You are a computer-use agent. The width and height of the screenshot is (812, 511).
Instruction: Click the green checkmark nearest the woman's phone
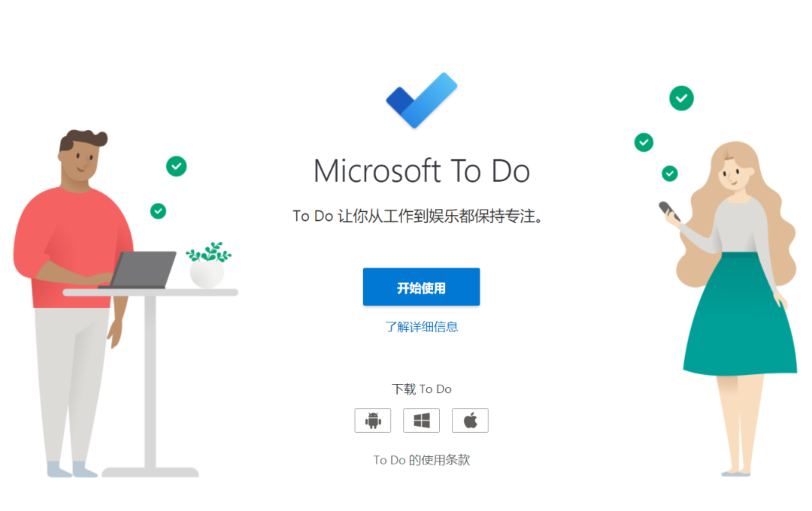[x=670, y=174]
